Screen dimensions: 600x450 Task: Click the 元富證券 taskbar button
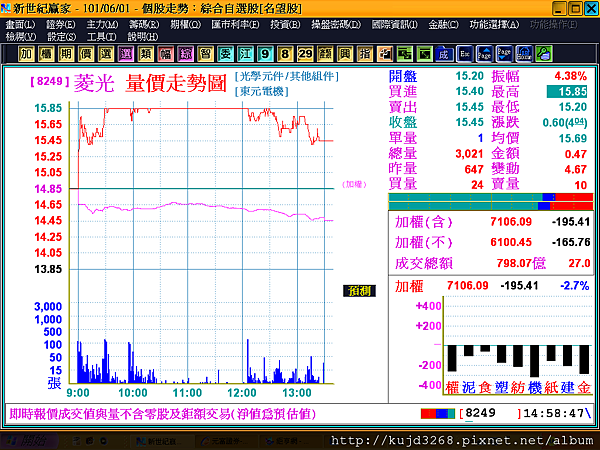click(x=225, y=441)
